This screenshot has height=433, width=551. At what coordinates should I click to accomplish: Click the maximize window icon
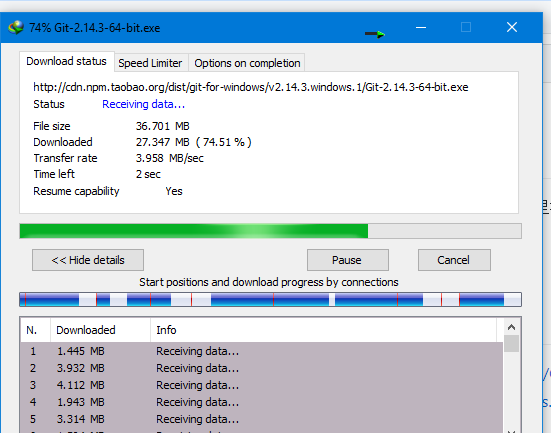point(466,27)
